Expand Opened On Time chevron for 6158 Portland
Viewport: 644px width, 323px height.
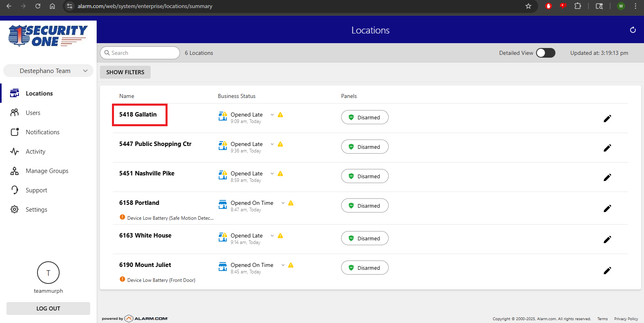283,203
